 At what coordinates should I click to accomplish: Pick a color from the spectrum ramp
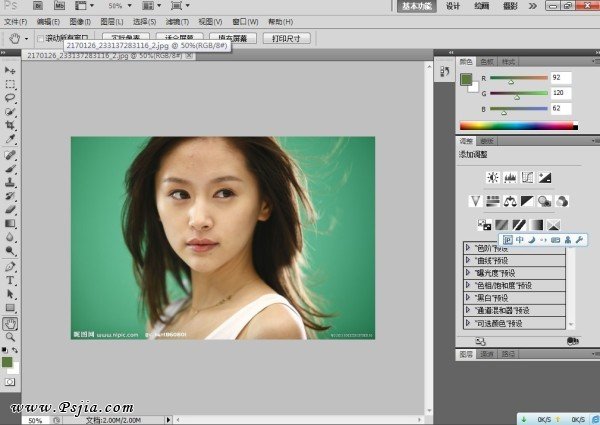pos(518,126)
